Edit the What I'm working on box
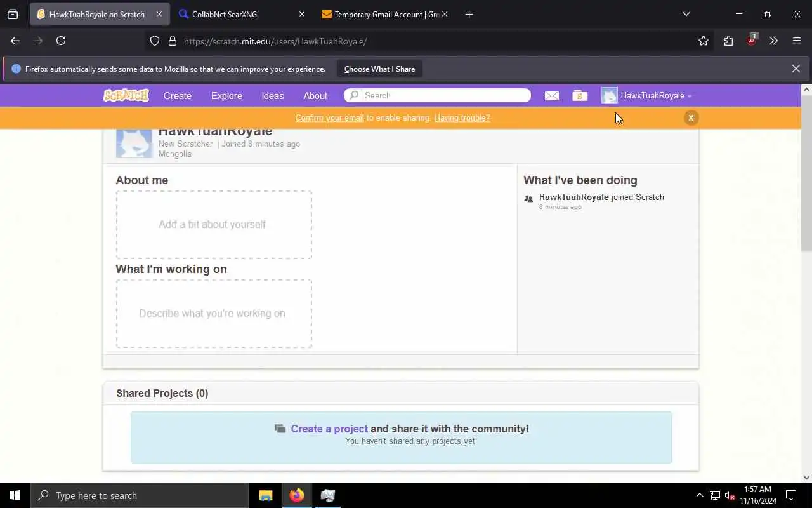This screenshot has height=508, width=812. 214,314
